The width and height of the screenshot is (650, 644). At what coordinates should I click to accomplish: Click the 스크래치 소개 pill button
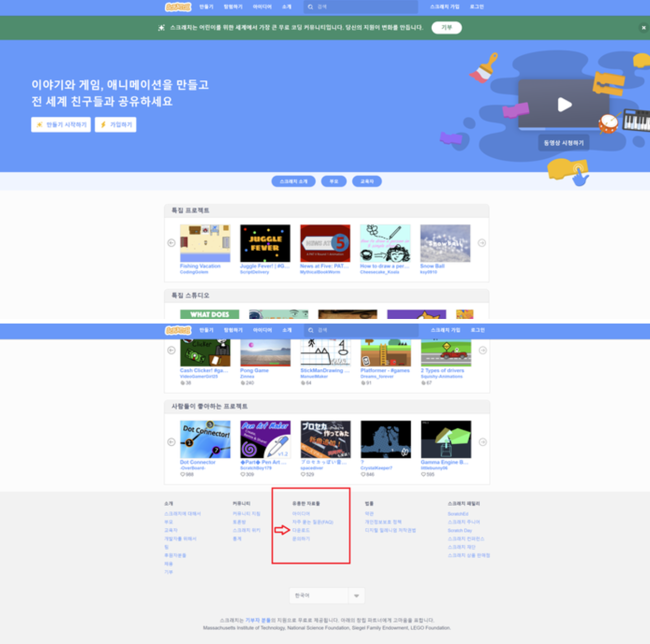[294, 182]
